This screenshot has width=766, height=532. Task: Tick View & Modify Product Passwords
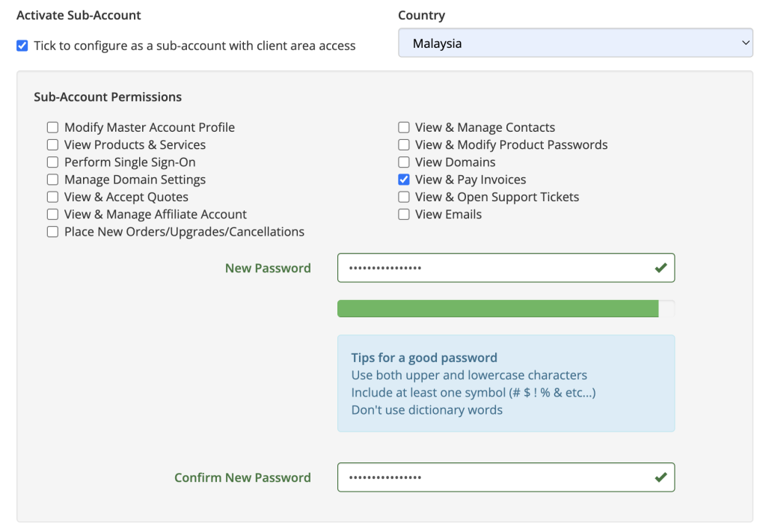click(403, 145)
